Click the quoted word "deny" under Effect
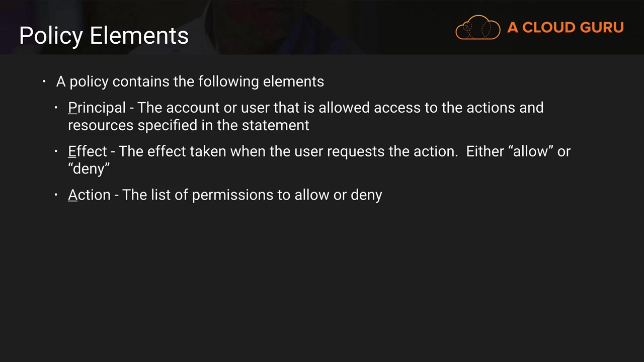 point(89,168)
